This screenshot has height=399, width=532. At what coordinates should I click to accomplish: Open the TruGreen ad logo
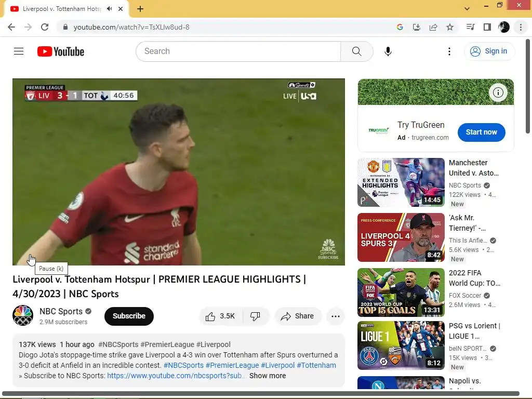(379, 130)
